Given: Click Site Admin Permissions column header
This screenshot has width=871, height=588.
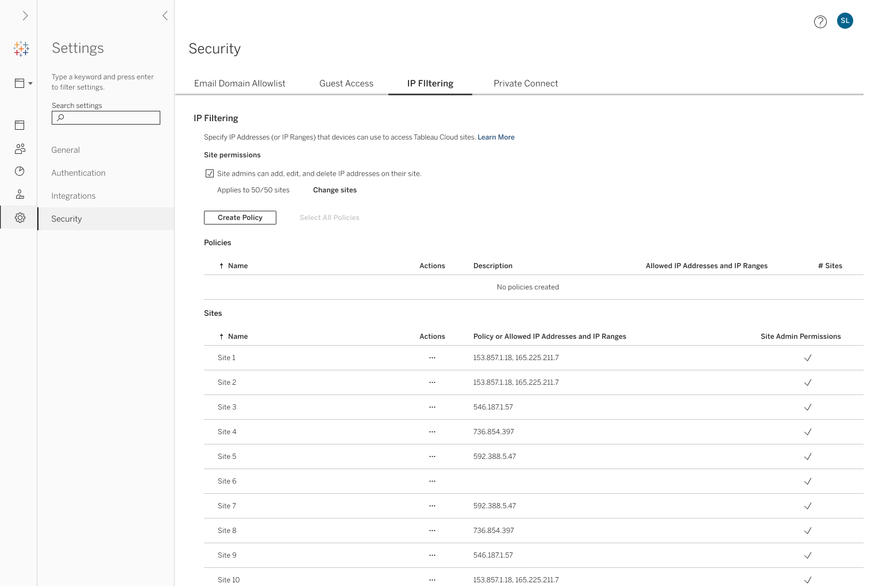Looking at the screenshot, I should 801,336.
